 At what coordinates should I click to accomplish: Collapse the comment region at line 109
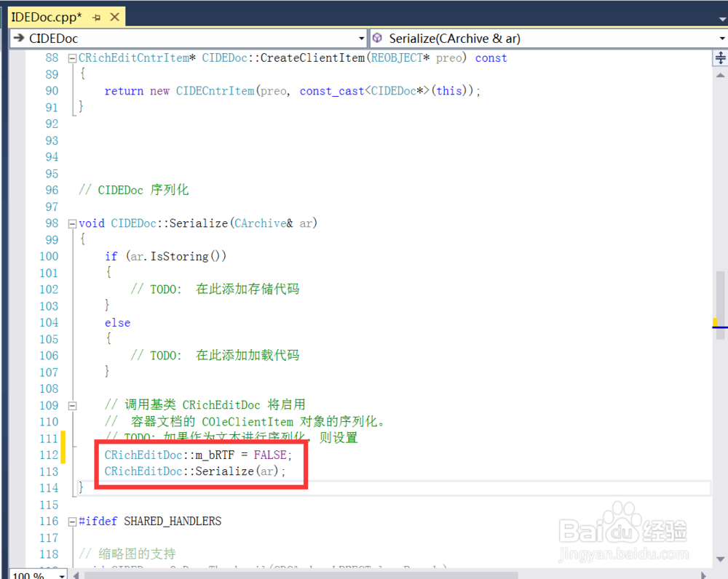[72, 405]
